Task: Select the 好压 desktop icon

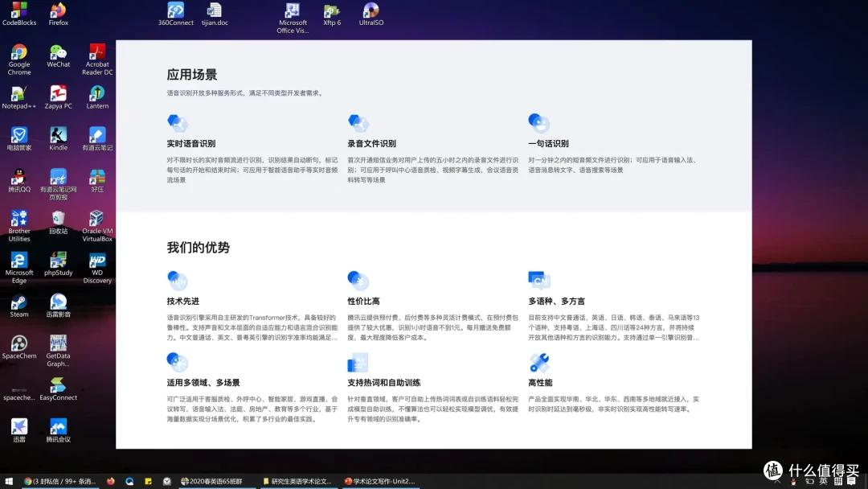Action: tap(97, 180)
